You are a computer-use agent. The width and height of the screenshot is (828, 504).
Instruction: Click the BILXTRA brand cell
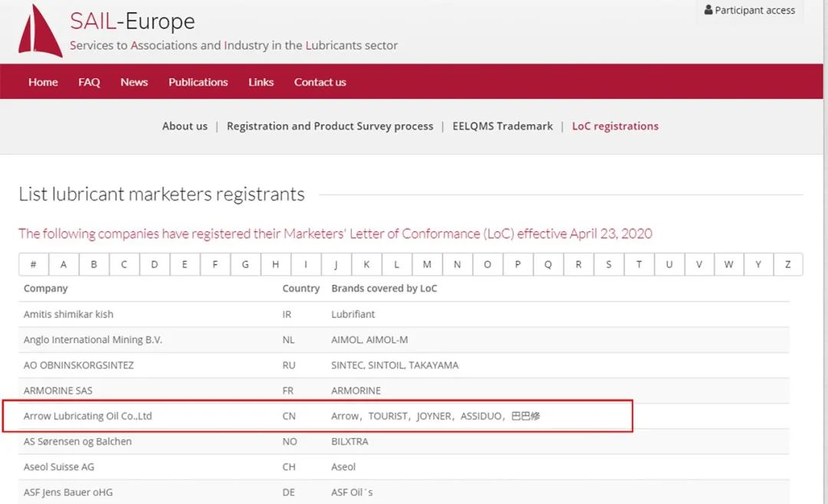(x=350, y=441)
